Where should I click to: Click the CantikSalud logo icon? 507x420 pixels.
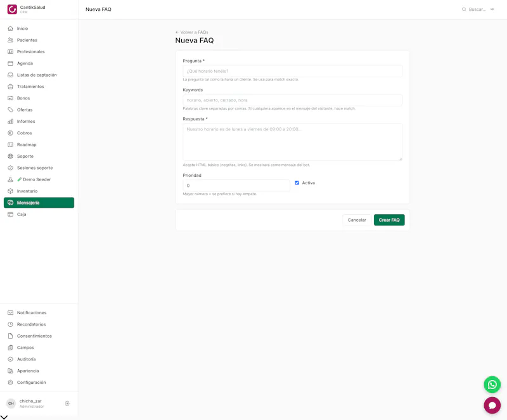tap(12, 9)
